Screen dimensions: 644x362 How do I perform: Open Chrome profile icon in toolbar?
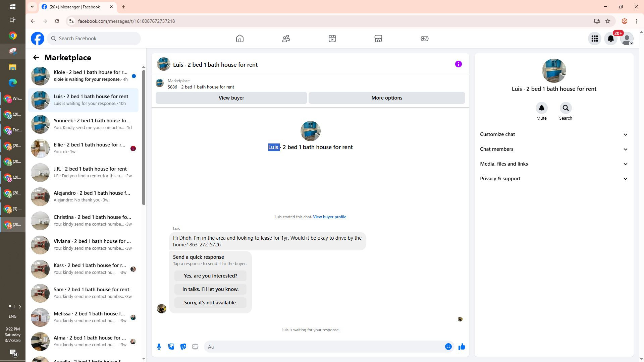tap(625, 21)
